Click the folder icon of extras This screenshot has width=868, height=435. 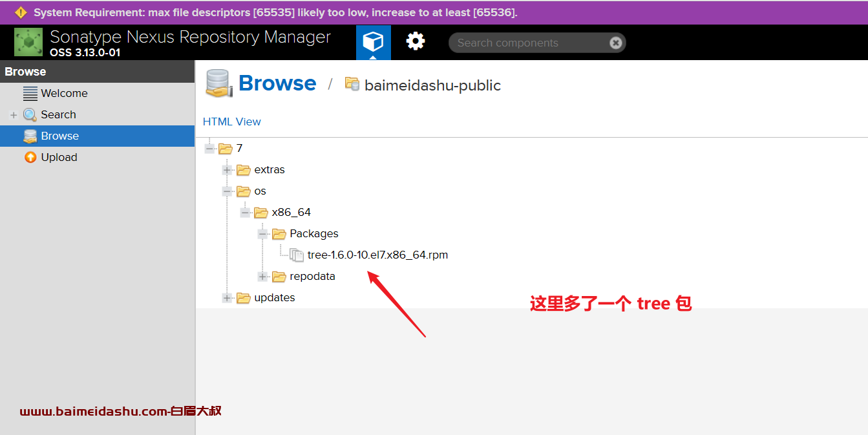coord(243,170)
